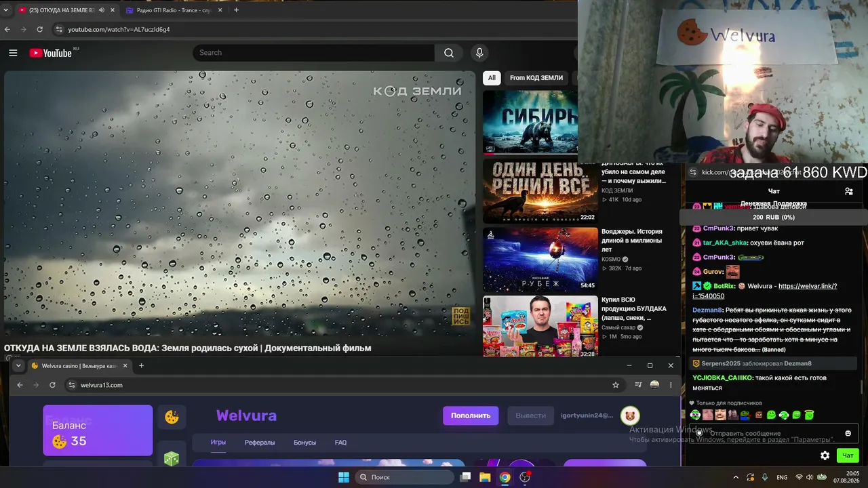
Task: Expand the tab search dropdown in the YouTube window
Action: [x=6, y=10]
